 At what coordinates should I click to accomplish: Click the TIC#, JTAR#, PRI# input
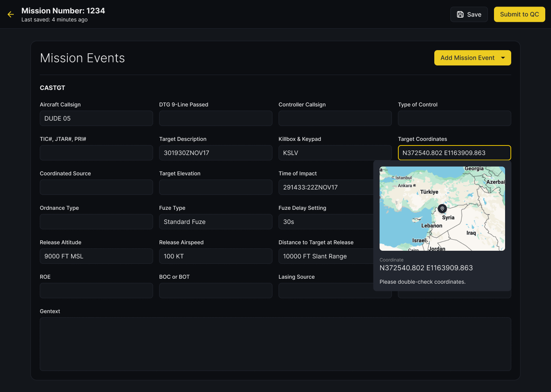96,153
